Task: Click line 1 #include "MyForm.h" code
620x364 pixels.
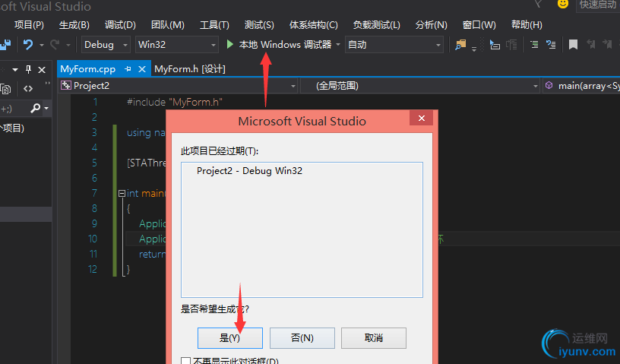Action: click(x=175, y=102)
